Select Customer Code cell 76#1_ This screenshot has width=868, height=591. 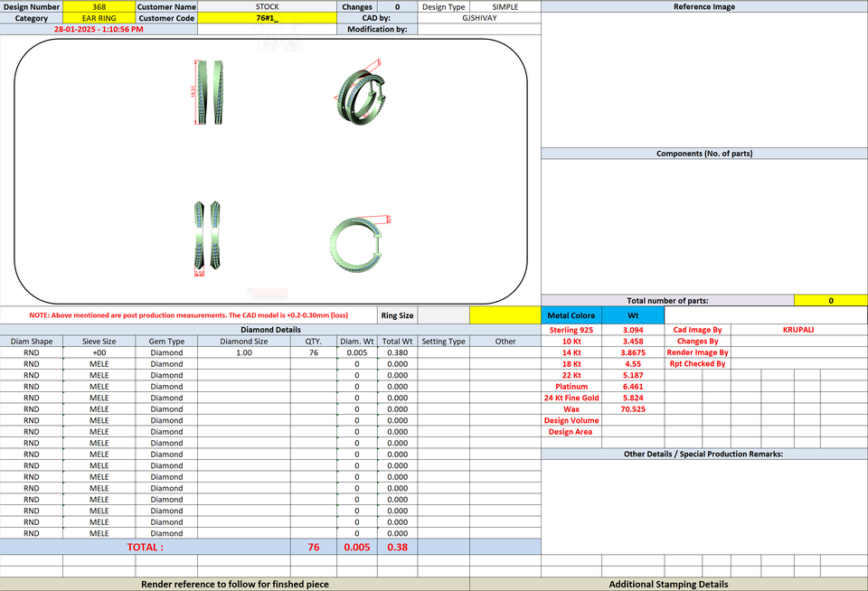(x=267, y=18)
